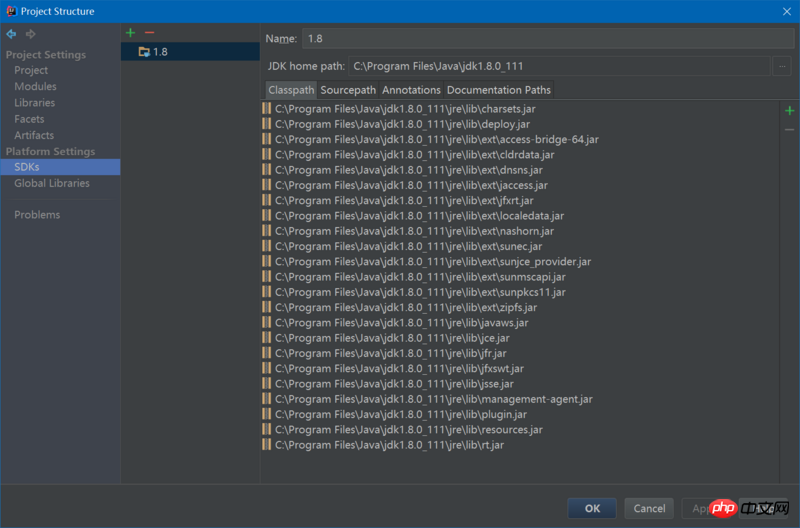The width and height of the screenshot is (800, 528).
Task: Remove the selected SDK with red minus
Action: 149,33
